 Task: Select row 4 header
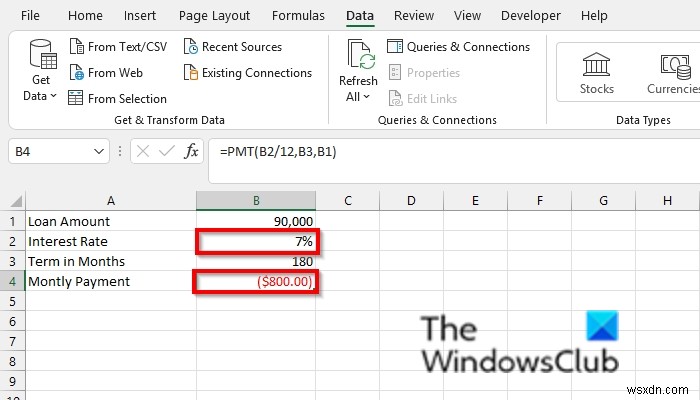tap(12, 281)
